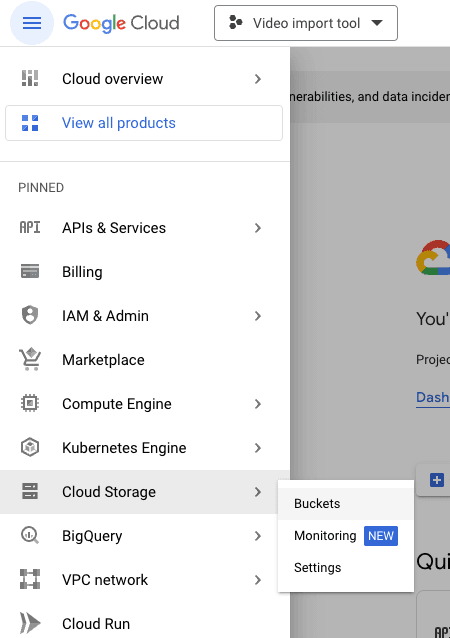Click the NEW badge next to Monitoring
Viewport: 450px width, 638px height.
click(381, 535)
